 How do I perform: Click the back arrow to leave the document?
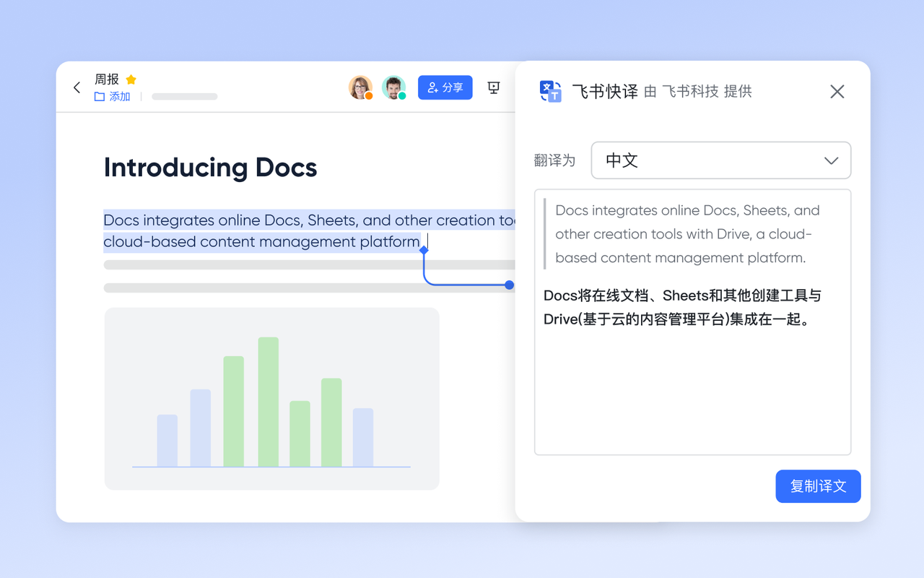(x=77, y=87)
